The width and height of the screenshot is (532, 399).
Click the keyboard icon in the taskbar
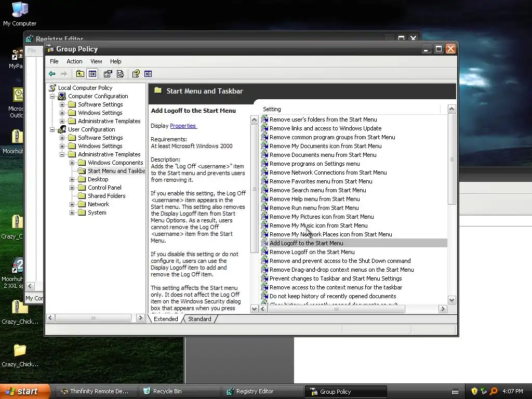pyautogui.click(x=455, y=392)
